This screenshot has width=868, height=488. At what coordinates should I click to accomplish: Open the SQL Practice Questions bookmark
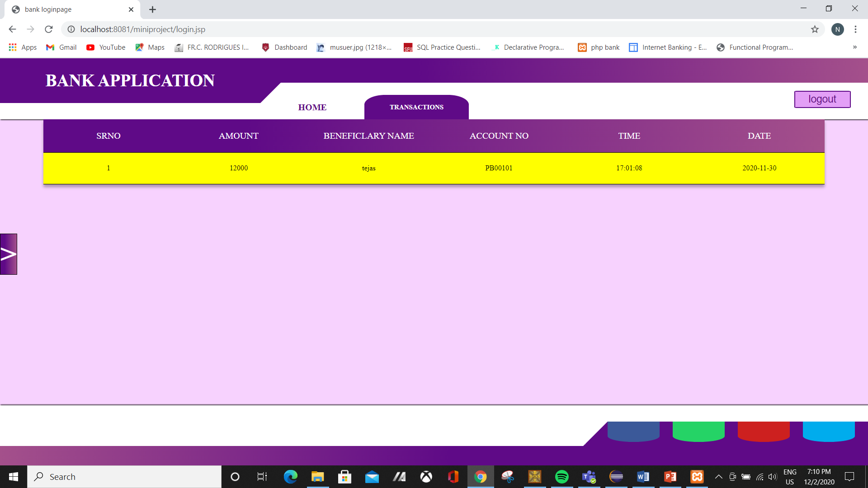[x=442, y=47]
